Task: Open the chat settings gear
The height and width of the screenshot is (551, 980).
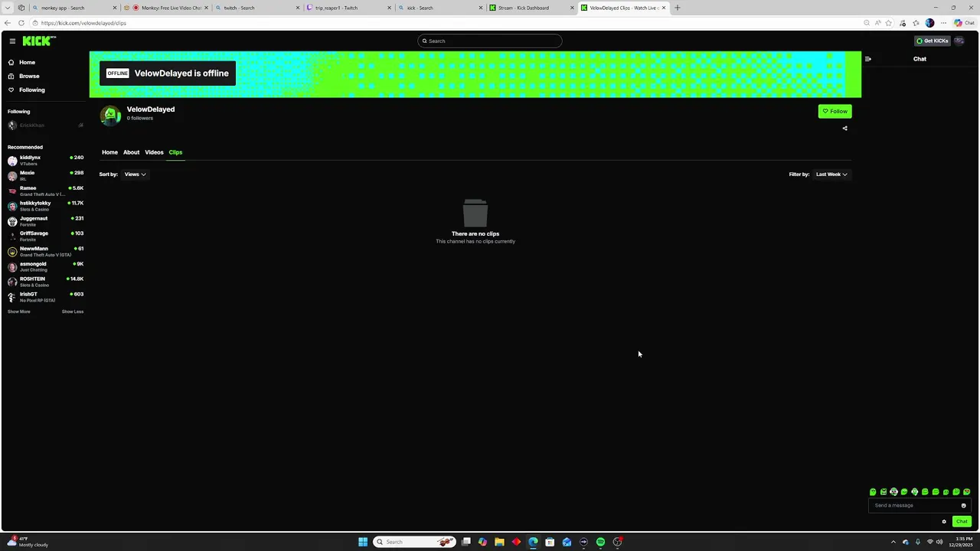Action: tap(944, 522)
